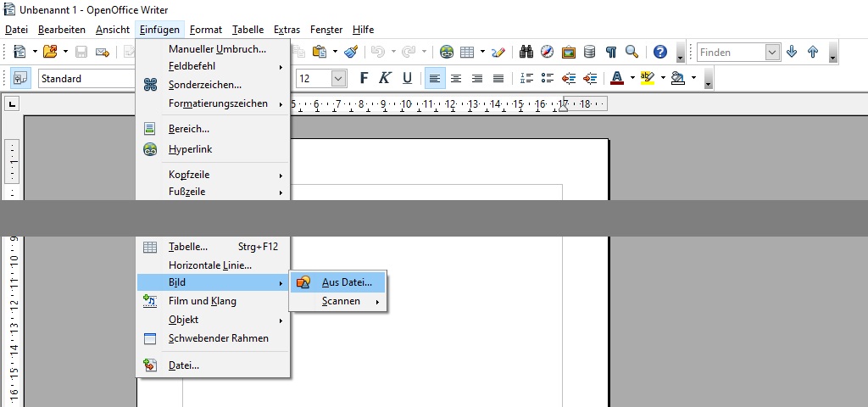Toggle the Styles and Formatting window button

tap(19, 78)
